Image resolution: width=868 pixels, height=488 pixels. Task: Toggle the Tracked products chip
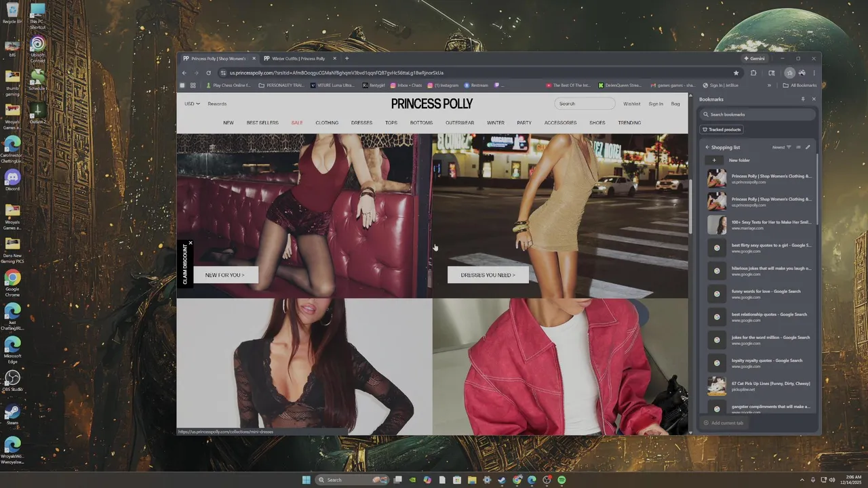point(722,129)
